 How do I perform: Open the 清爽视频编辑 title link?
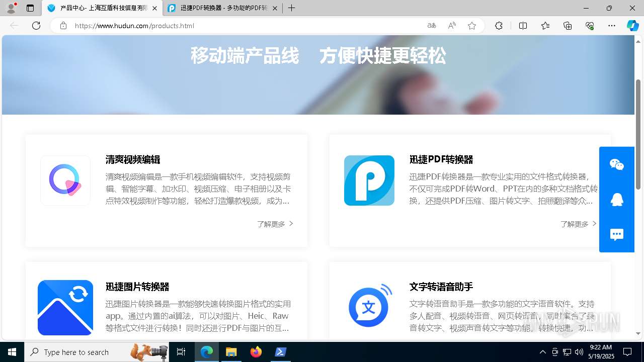coord(133,159)
